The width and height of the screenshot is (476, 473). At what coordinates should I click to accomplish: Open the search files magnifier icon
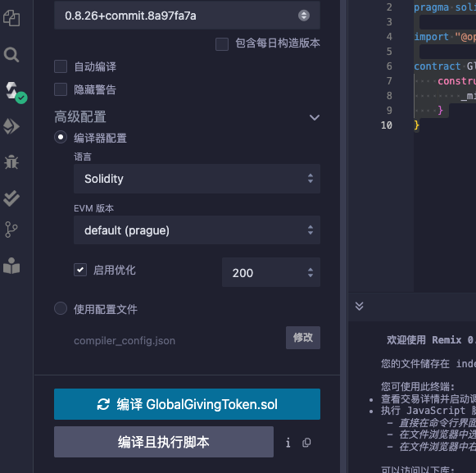11,55
